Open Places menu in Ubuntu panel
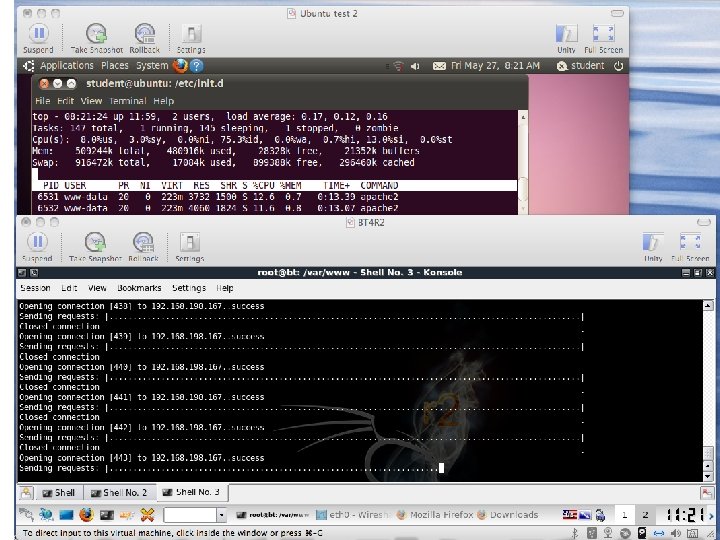 click(115, 66)
